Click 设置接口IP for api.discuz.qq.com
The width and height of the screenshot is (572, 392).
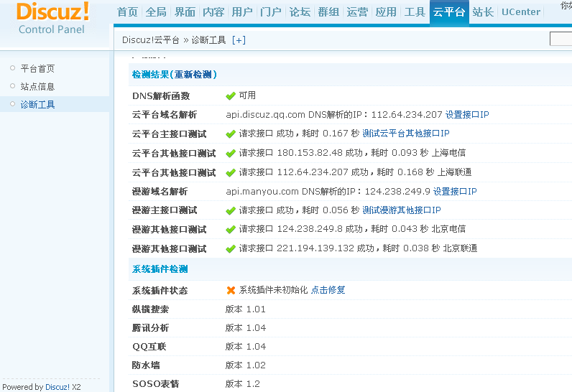[467, 115]
